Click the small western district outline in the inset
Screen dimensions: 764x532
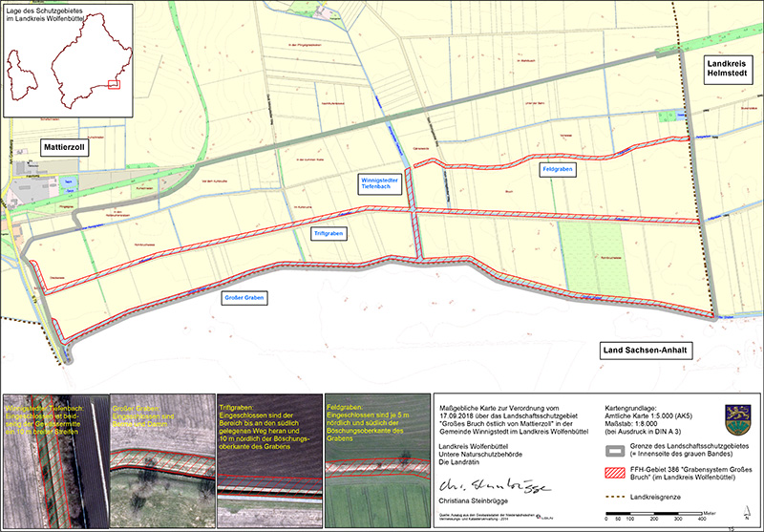[22, 74]
